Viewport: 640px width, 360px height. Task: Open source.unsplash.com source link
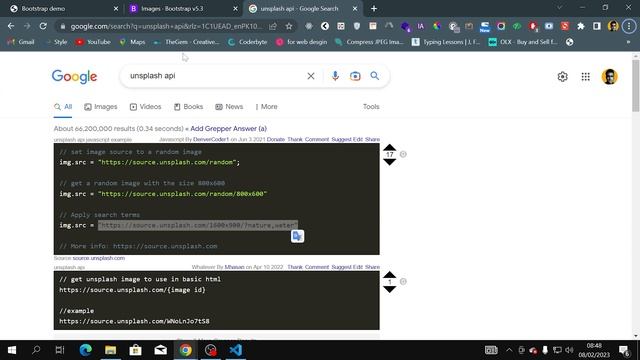pyautogui.click(x=99, y=258)
